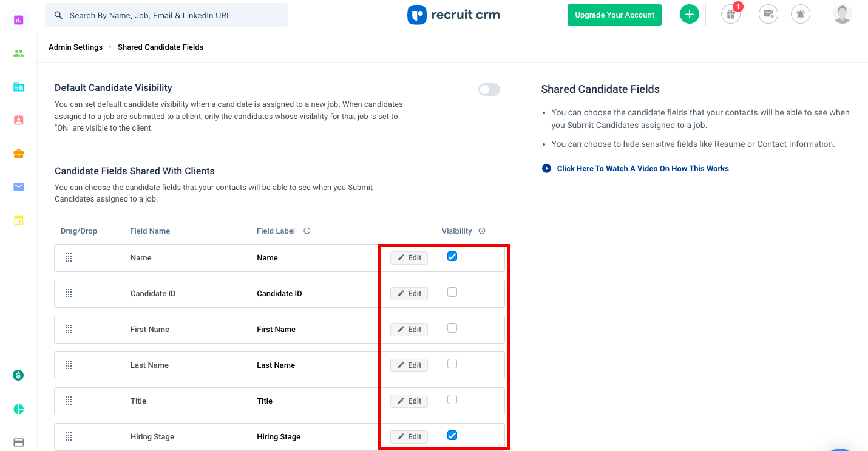Toggle the Default Candidate Visibility switch

489,90
